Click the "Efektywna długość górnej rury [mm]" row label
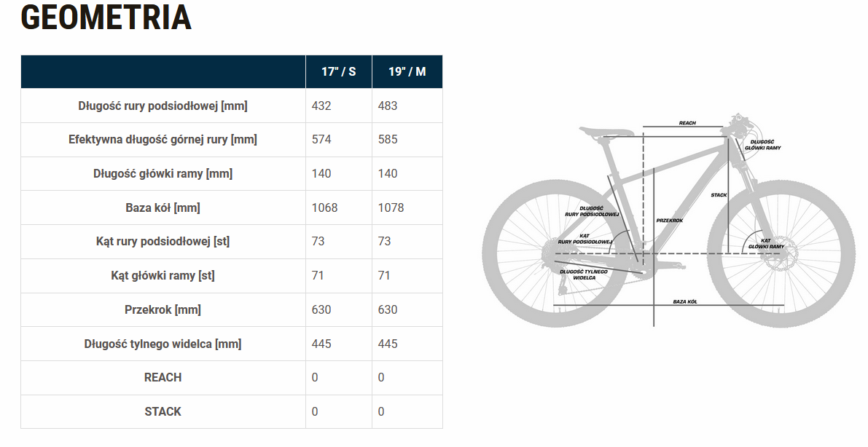 tap(163, 139)
